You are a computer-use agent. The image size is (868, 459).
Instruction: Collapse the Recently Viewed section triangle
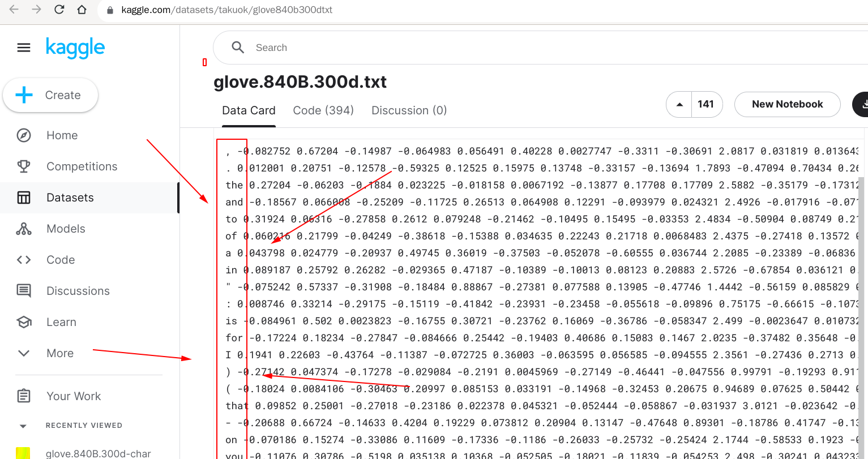point(23,426)
